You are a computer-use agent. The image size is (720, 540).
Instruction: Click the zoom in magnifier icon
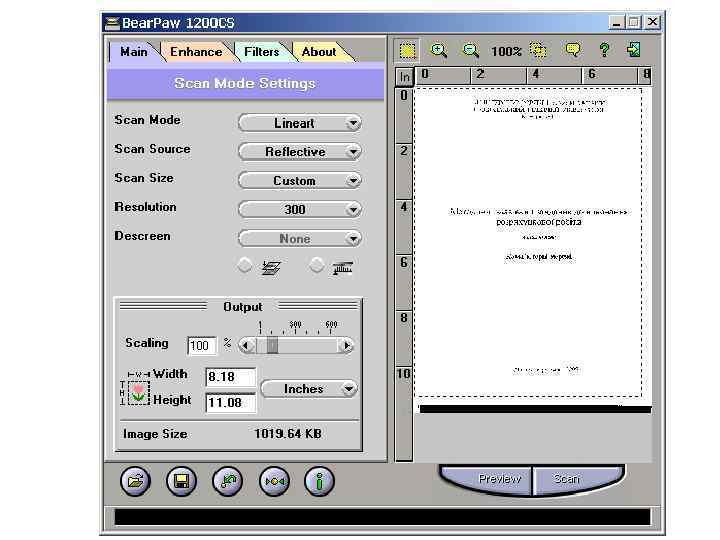coord(439,50)
